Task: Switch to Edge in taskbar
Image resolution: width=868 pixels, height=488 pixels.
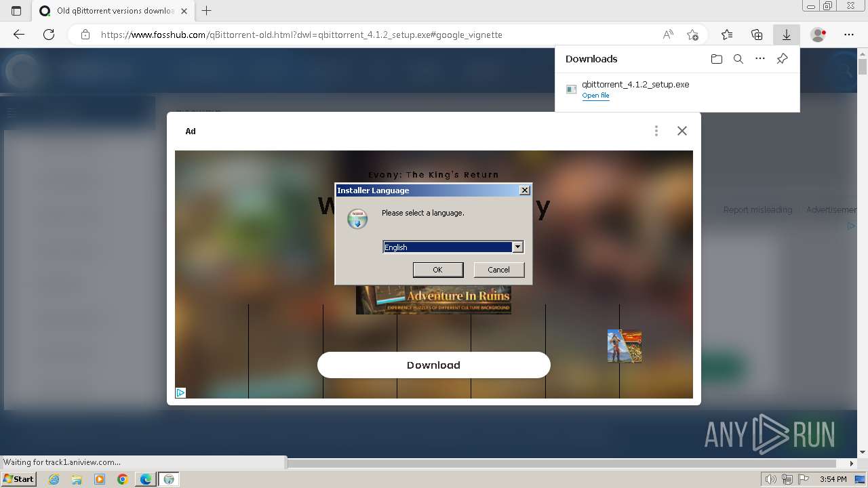Action: [x=146, y=479]
